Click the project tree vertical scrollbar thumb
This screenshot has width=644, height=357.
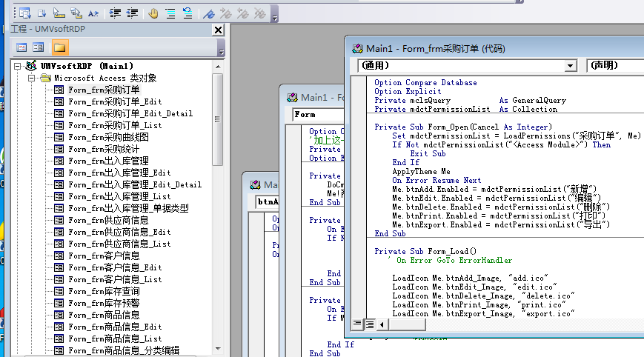pyautogui.click(x=218, y=119)
